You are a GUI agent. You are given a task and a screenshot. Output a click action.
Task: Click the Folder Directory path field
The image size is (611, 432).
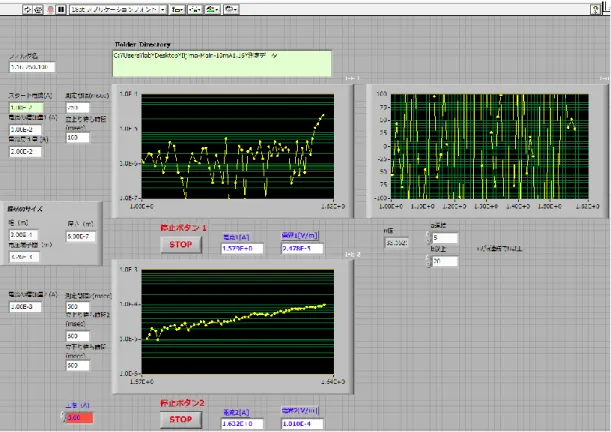pyautogui.click(x=222, y=63)
